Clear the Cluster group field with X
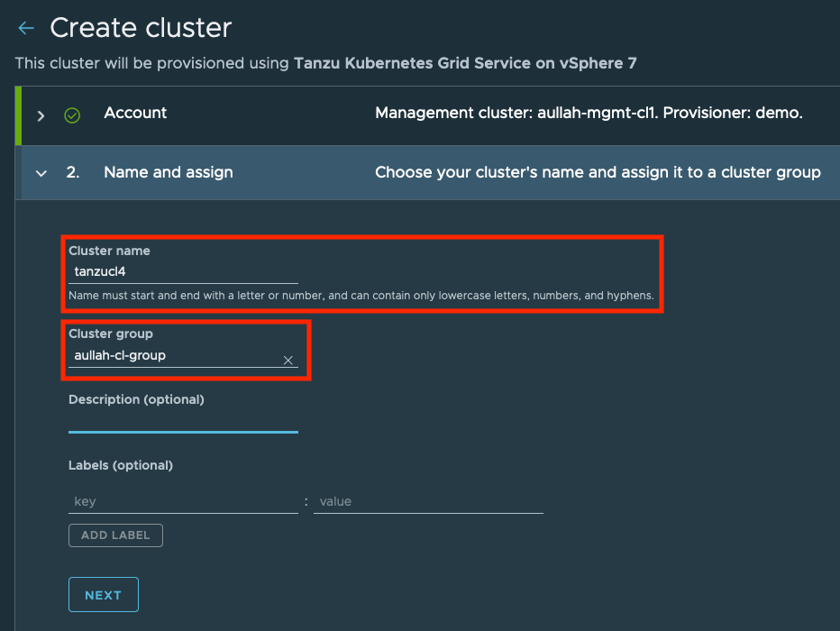 pos(288,360)
